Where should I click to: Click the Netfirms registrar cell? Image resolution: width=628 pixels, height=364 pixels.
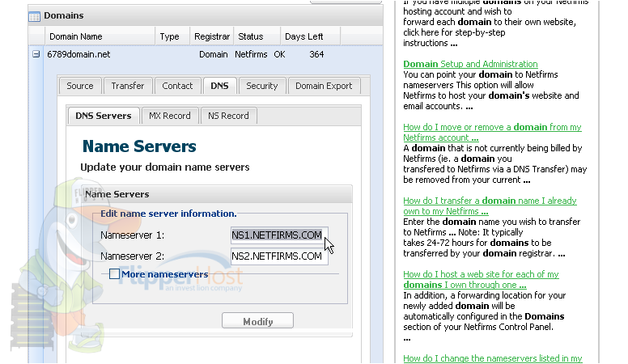[x=251, y=54]
